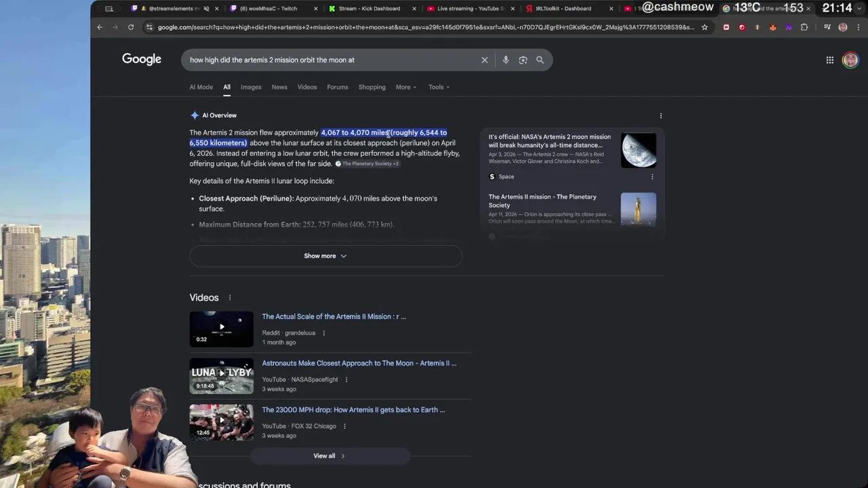Close the Kick Dashboard browser tab
Screen dimensions: 868x488
click(x=414, y=8)
